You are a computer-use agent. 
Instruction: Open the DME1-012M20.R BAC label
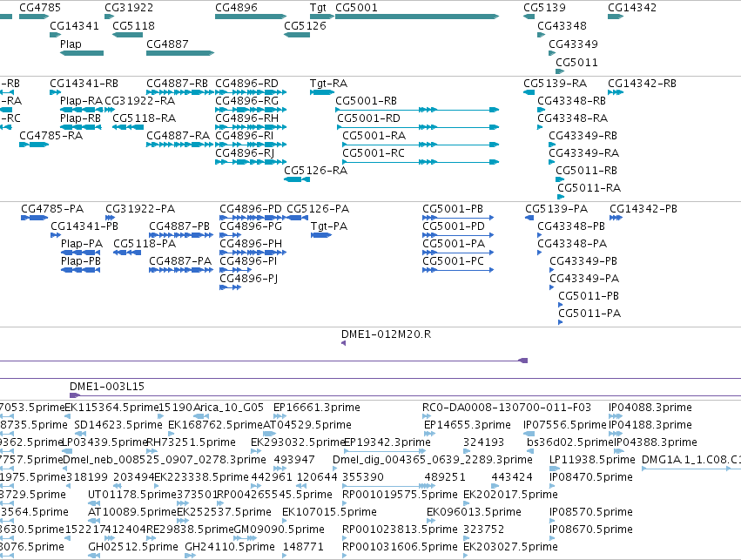[x=386, y=334]
